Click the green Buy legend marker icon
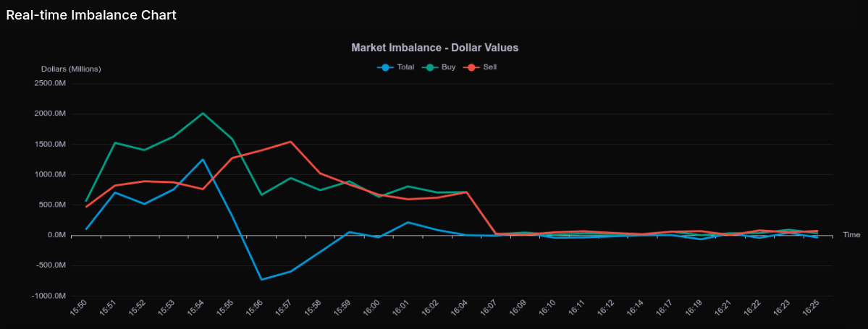The width and height of the screenshot is (868, 329). coord(430,67)
